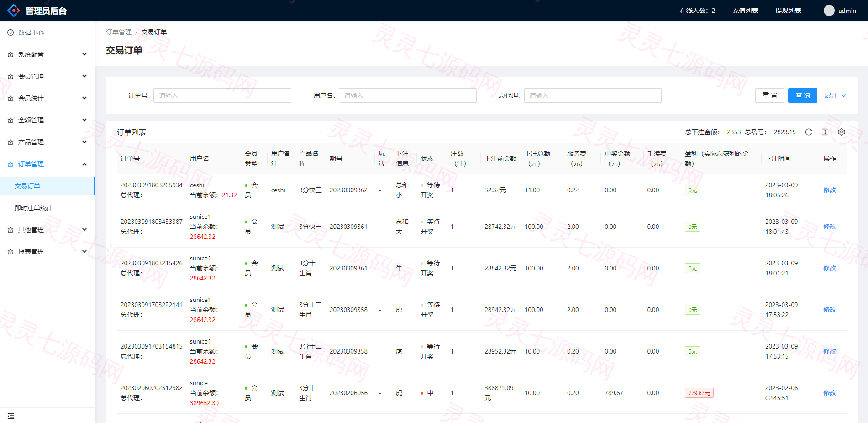Screen dimensions: 868x423
Task: Select 交易订单 sidebar item
Action: tap(47, 186)
